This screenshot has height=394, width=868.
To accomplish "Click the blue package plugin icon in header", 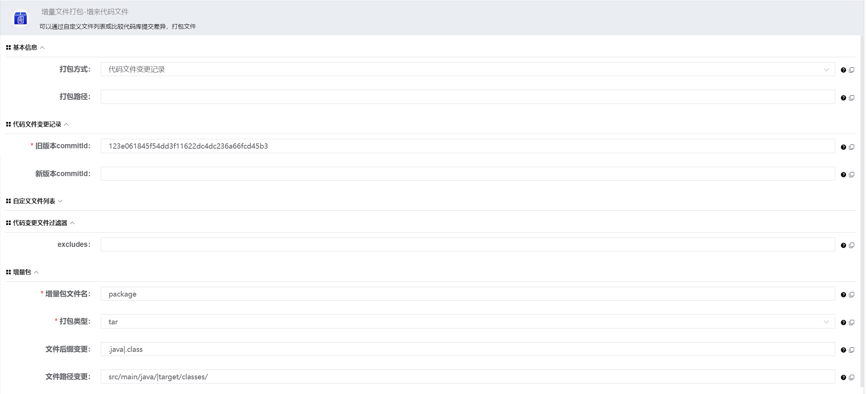I will (21, 17).
